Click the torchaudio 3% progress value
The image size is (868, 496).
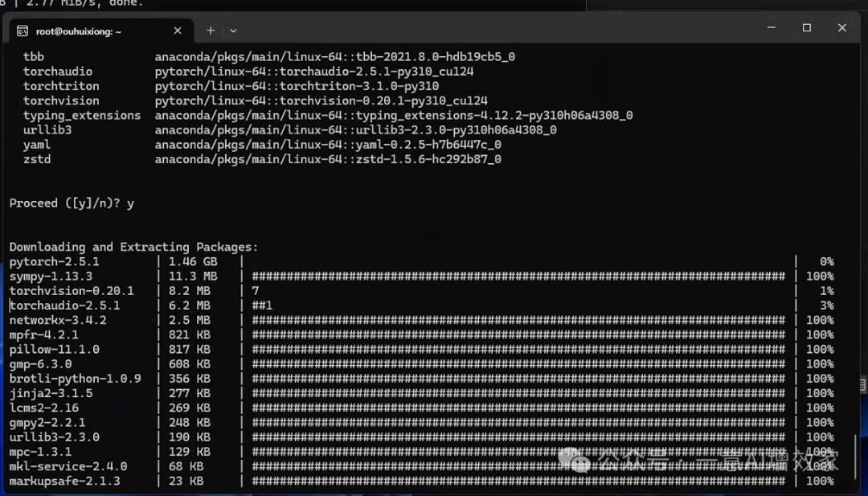point(826,305)
